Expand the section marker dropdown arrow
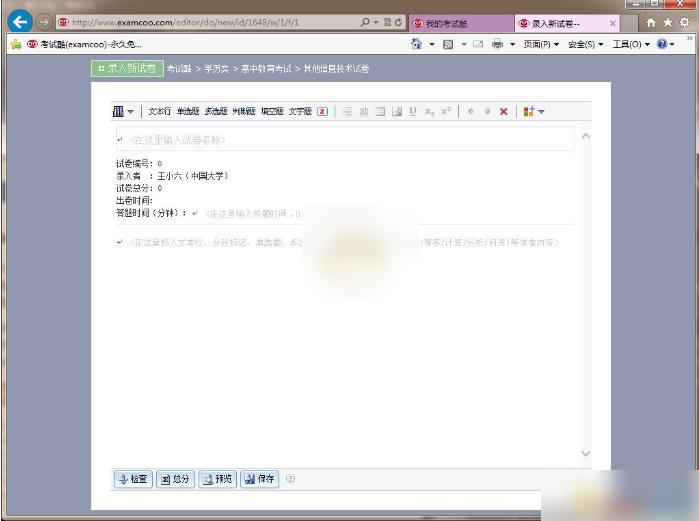This screenshot has height=521, width=699. (x=131, y=111)
